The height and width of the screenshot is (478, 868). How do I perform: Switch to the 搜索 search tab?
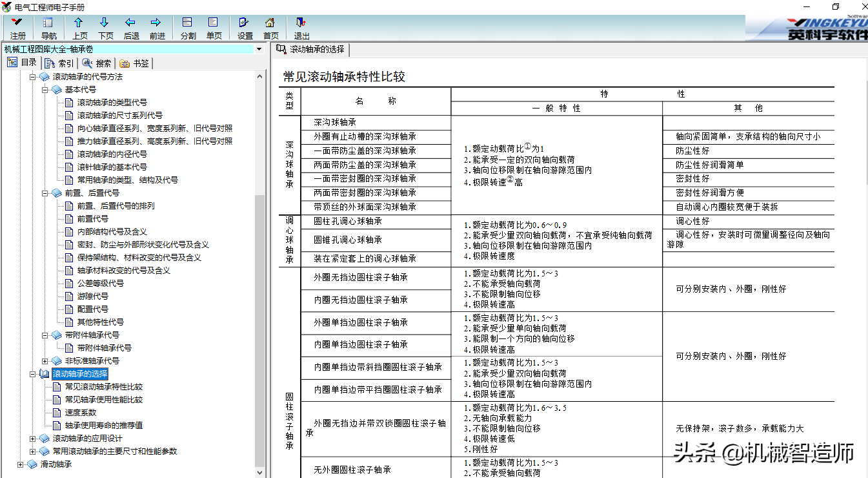[x=97, y=63]
